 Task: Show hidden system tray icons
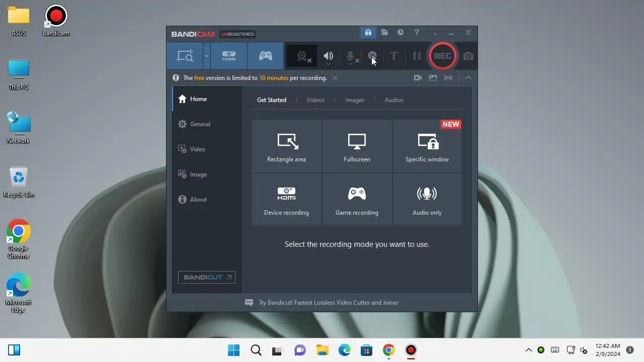529,350
